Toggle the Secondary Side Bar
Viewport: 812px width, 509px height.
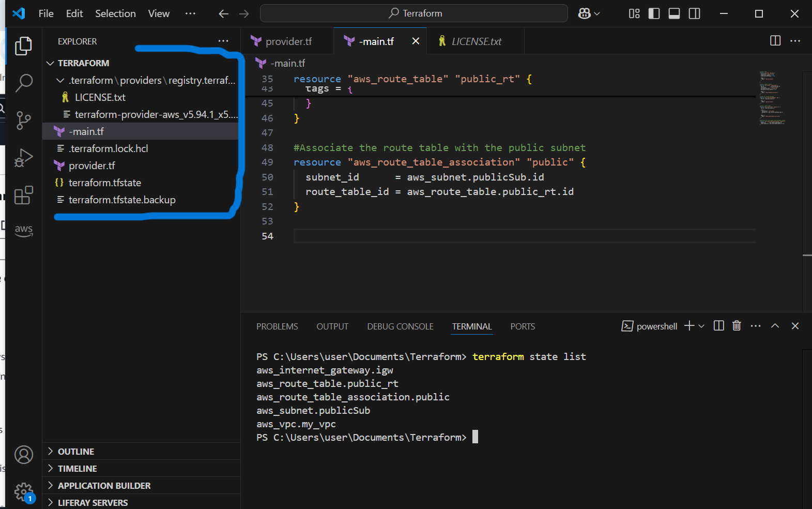[x=695, y=13]
